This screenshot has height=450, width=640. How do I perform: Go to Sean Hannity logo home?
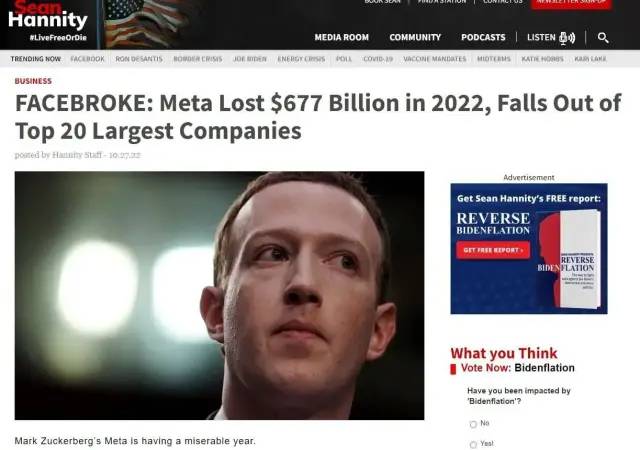[48, 21]
